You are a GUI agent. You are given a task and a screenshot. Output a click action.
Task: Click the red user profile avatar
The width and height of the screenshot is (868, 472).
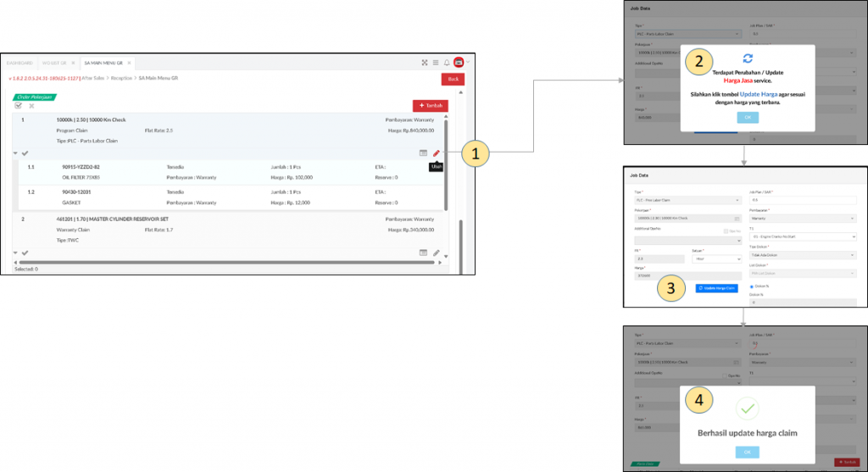click(x=459, y=62)
